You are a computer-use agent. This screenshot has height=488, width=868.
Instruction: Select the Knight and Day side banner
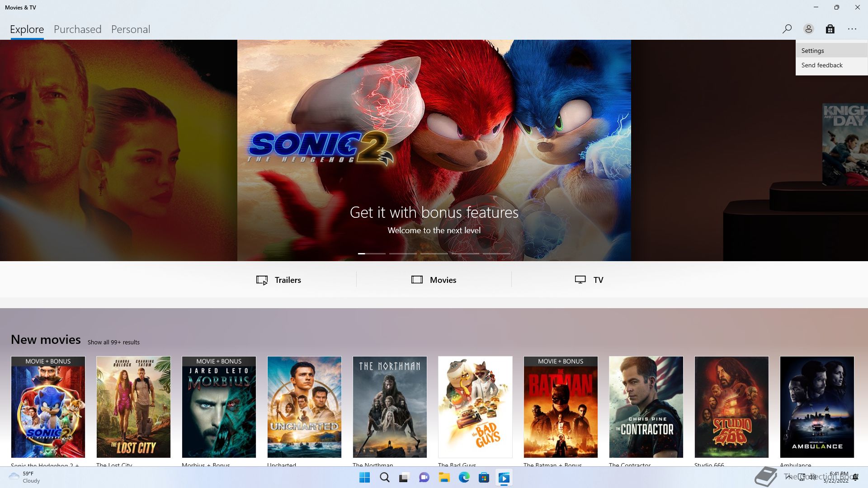844,145
